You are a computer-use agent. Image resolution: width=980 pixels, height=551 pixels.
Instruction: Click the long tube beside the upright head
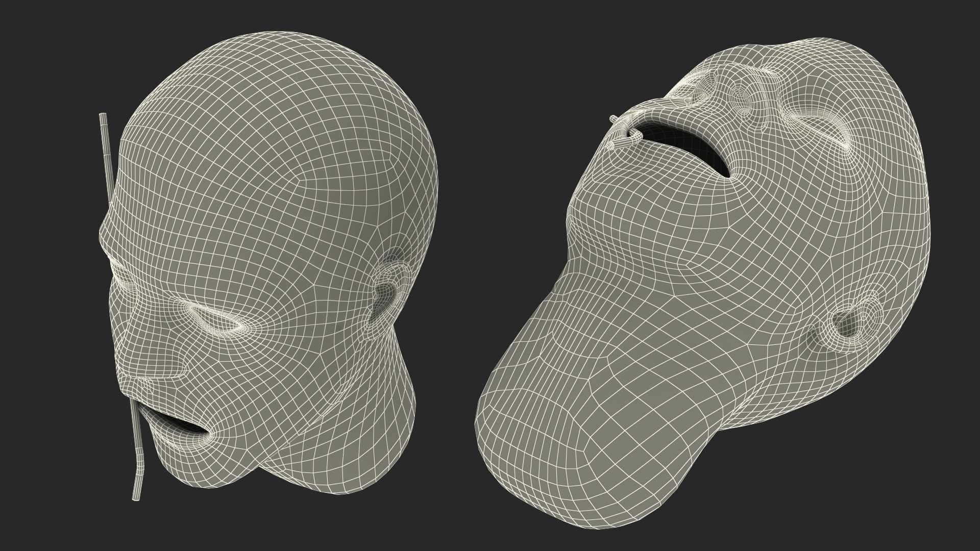pos(121,306)
